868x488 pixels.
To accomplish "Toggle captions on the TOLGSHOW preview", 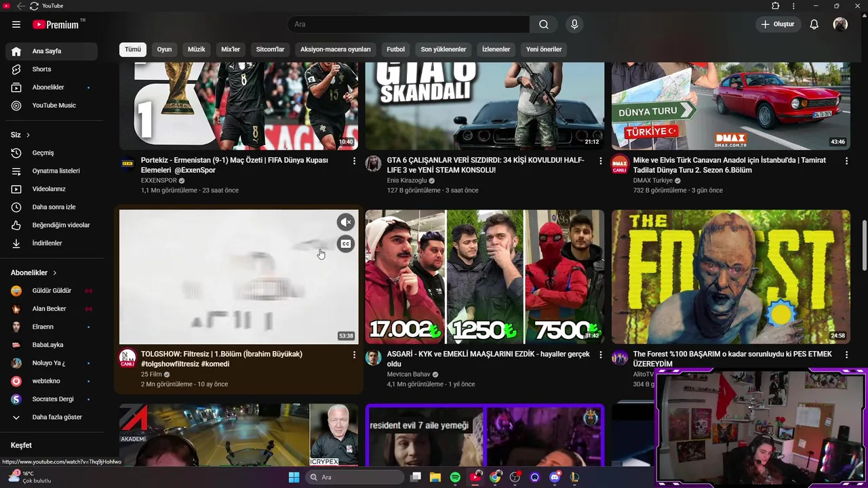I will click(346, 244).
